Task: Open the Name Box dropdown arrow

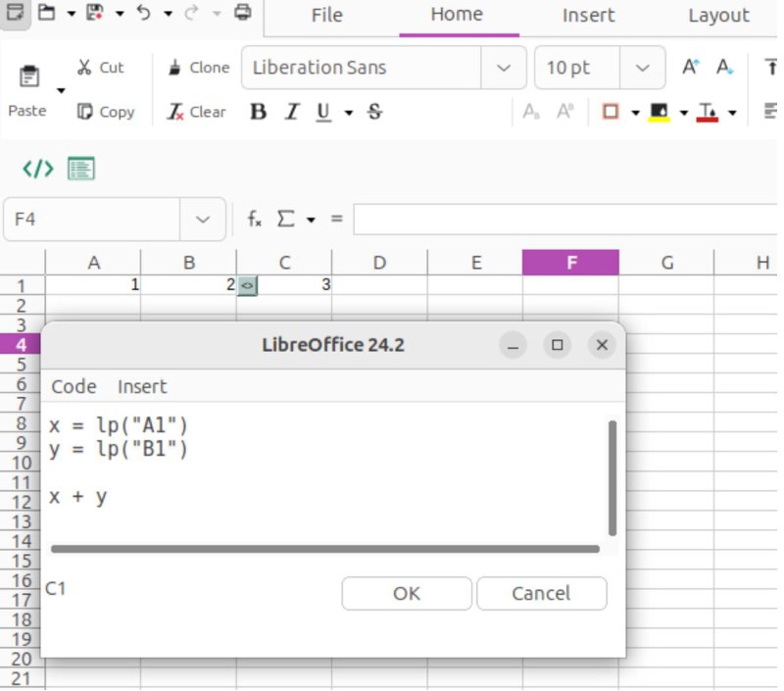Action: pos(203,219)
